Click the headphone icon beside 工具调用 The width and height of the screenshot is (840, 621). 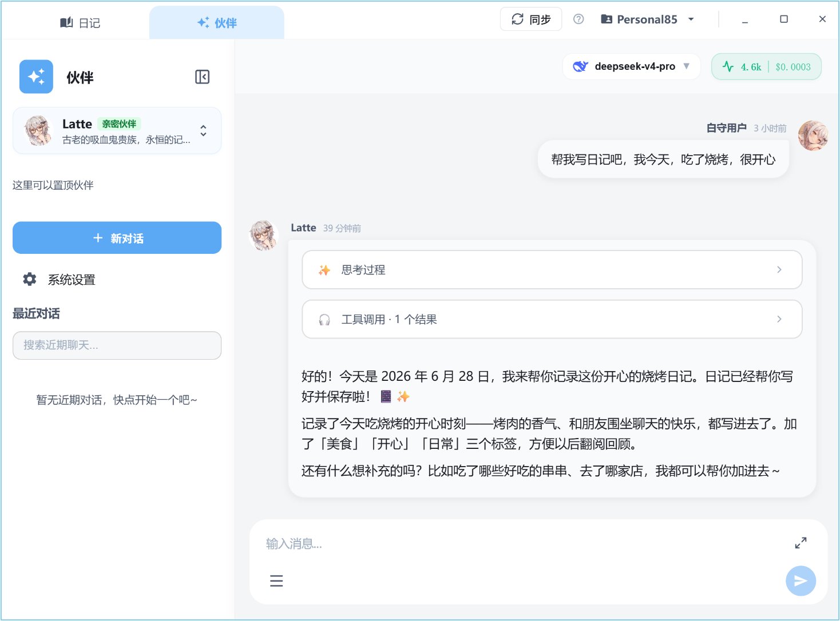click(324, 320)
